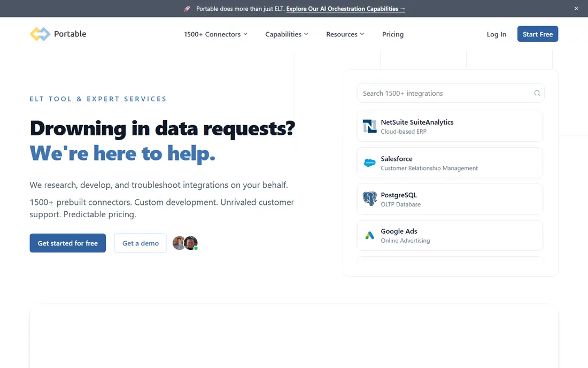
Task: Click the ELT TOOL & EXPERT SERVICES label
Action: coord(98,99)
